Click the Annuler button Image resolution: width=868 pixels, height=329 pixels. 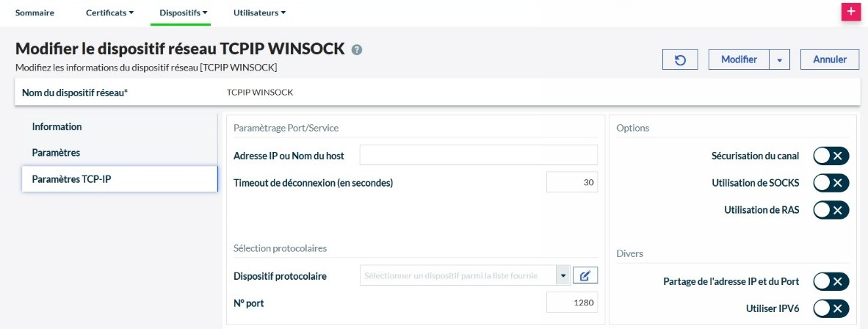pos(830,59)
